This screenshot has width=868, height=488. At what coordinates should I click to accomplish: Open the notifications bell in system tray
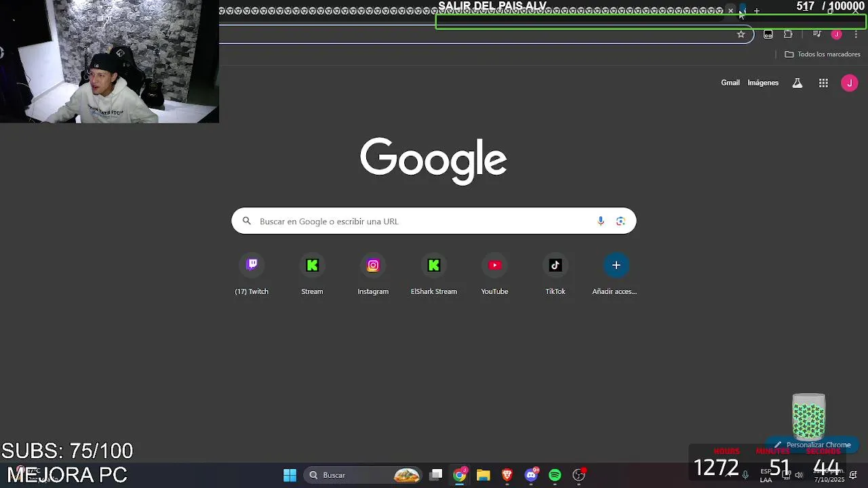pyautogui.click(x=853, y=474)
